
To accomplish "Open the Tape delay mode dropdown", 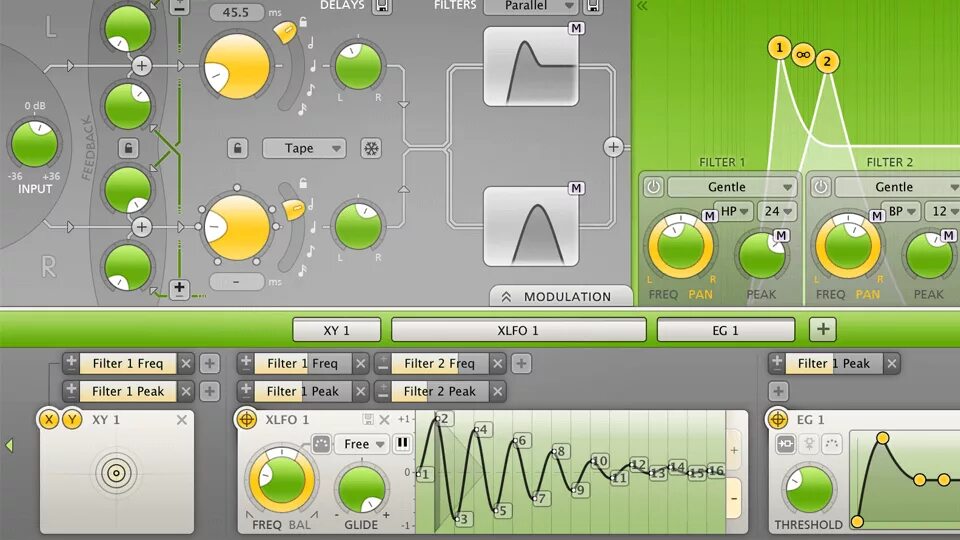I will [x=304, y=148].
